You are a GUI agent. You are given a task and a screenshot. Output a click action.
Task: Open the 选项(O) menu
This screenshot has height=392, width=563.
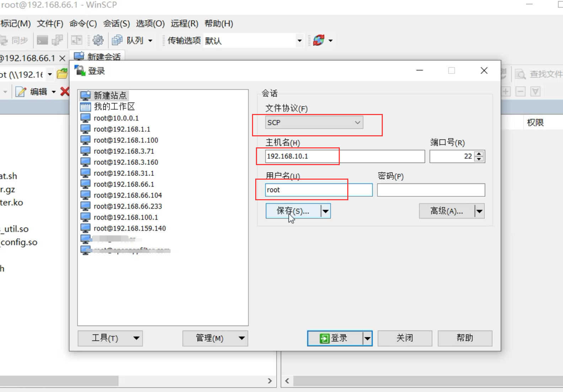pos(150,23)
